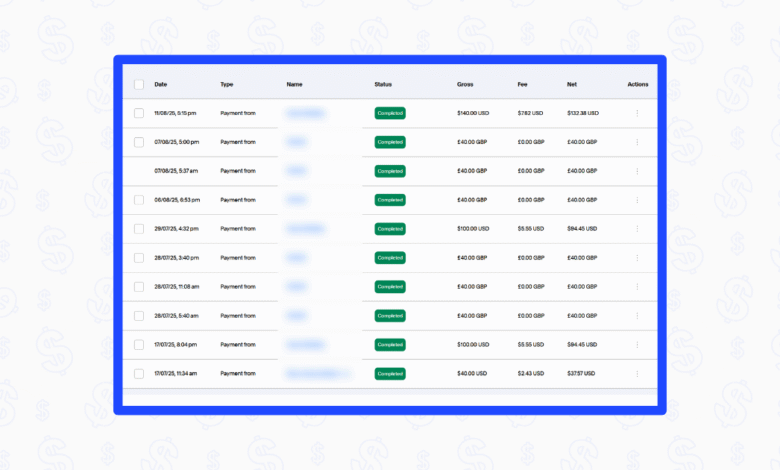
Task: Click Completed status for 17/07/25 11:34 am row
Action: click(x=390, y=374)
